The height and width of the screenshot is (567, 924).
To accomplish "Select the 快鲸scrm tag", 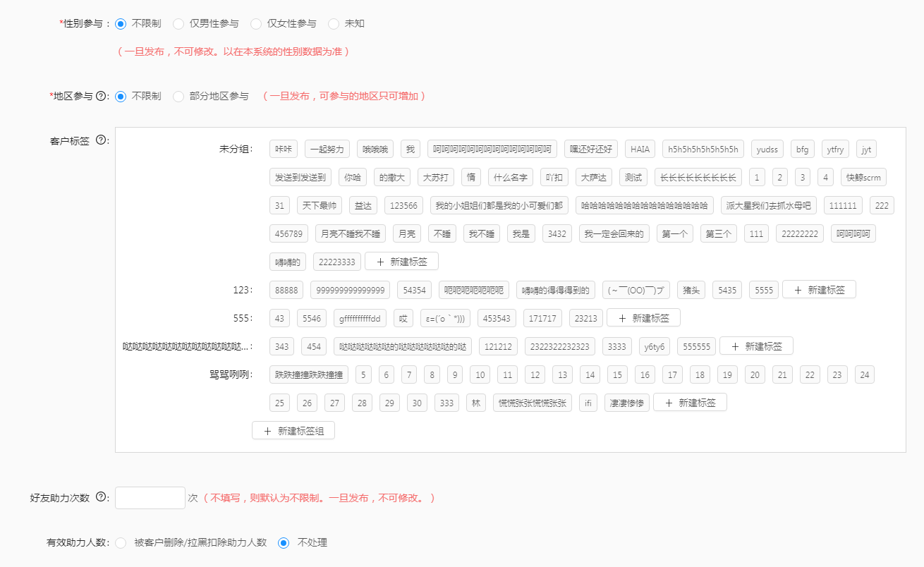I will point(863,177).
